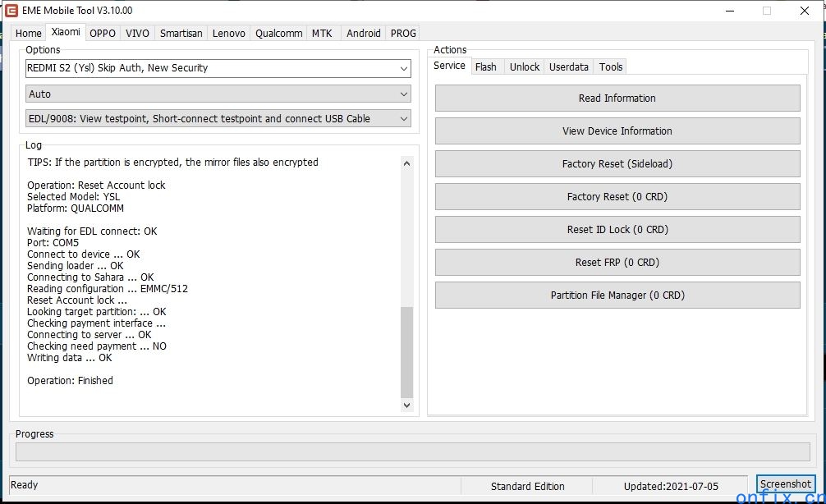Click the Ready status text
Screen dimensions: 826x504
pos(25,485)
